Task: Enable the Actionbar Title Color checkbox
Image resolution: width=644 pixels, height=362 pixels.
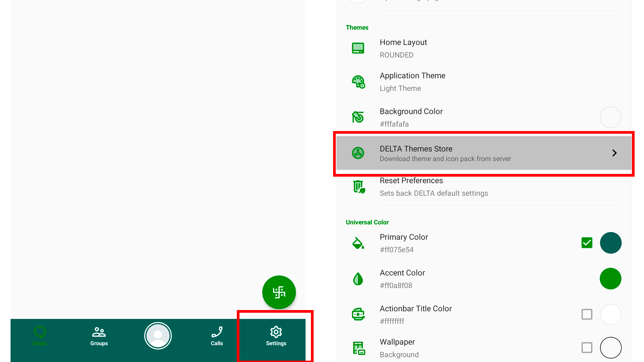Action: (x=587, y=314)
